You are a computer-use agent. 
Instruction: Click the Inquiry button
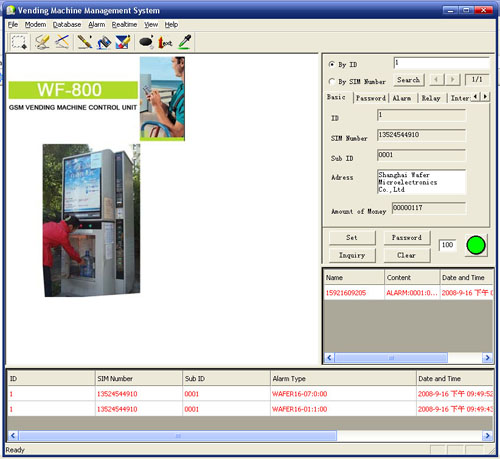[352, 256]
